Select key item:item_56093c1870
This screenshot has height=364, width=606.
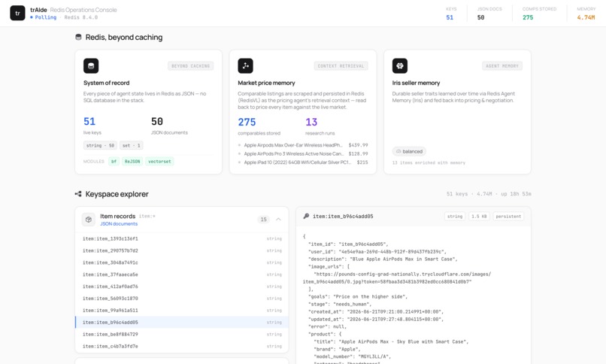182,299
